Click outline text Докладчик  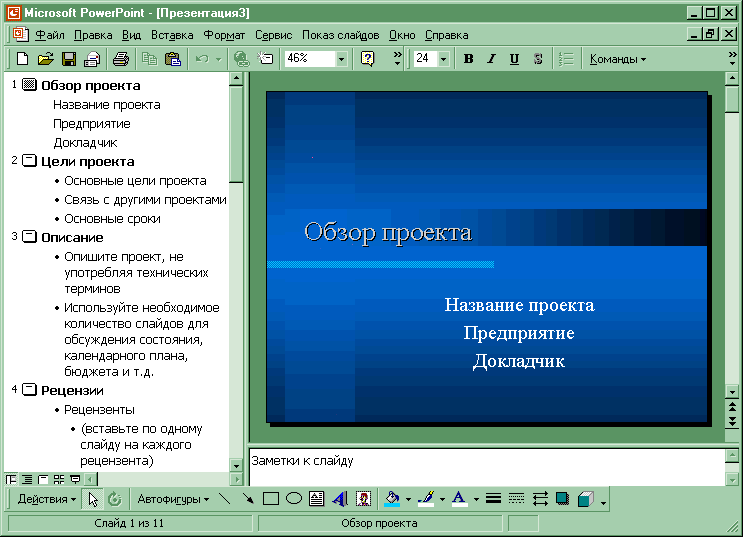tap(85, 143)
